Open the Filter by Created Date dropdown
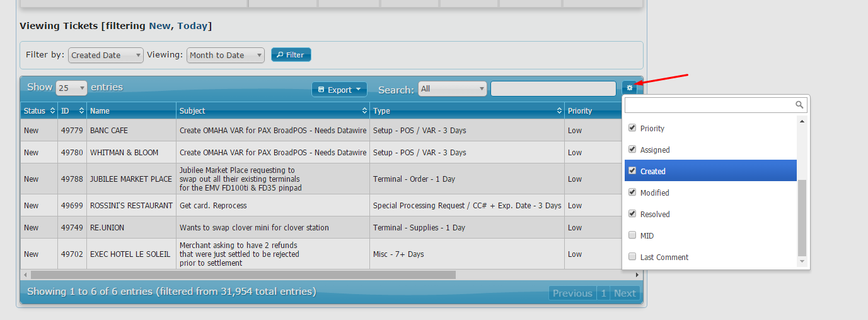Image resolution: width=868 pixels, height=320 pixels. tap(106, 56)
